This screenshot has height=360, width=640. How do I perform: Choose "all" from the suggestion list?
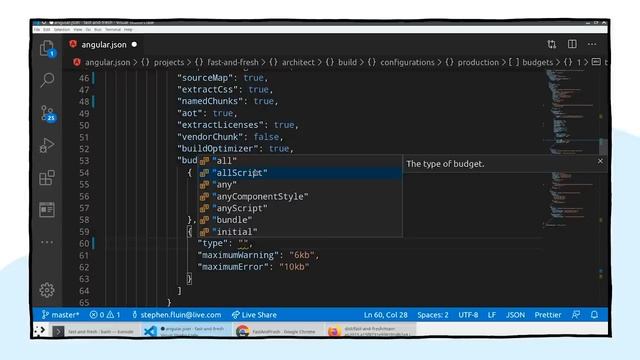click(x=300, y=161)
